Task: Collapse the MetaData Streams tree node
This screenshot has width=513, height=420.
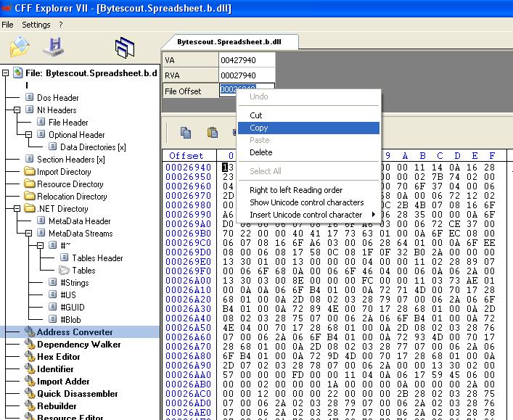Action: (x=29, y=234)
